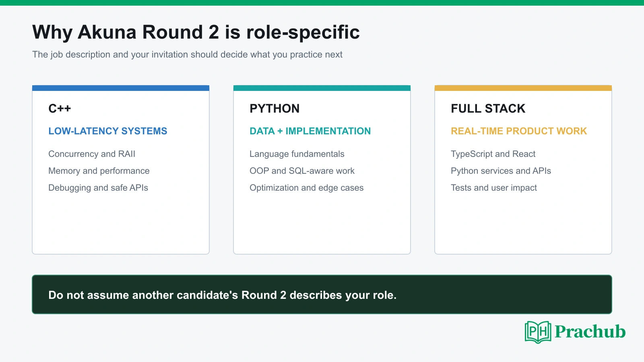Click the OOP and SQL-aware work item
Image resolution: width=644 pixels, height=362 pixels.
pyautogui.click(x=302, y=171)
